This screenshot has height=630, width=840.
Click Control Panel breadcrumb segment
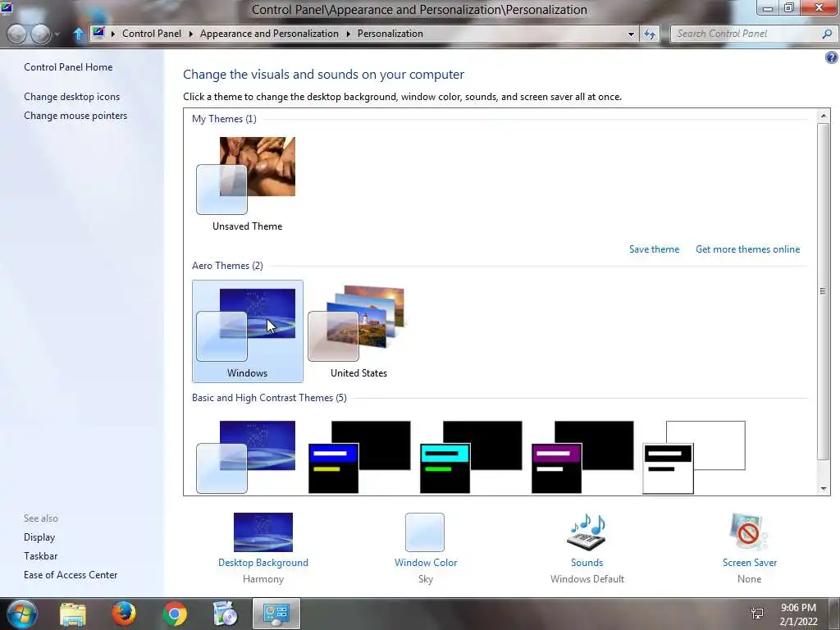tap(152, 33)
